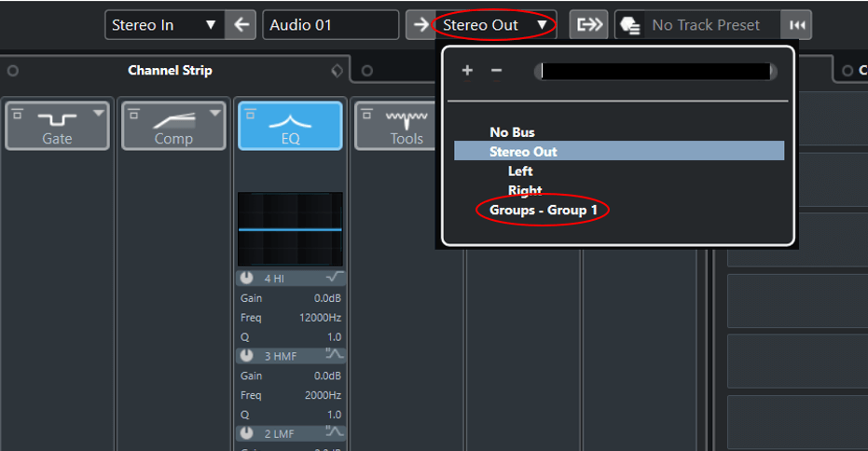The width and height of the screenshot is (868, 451).
Task: Click the search field in routing popup
Action: [x=655, y=72]
